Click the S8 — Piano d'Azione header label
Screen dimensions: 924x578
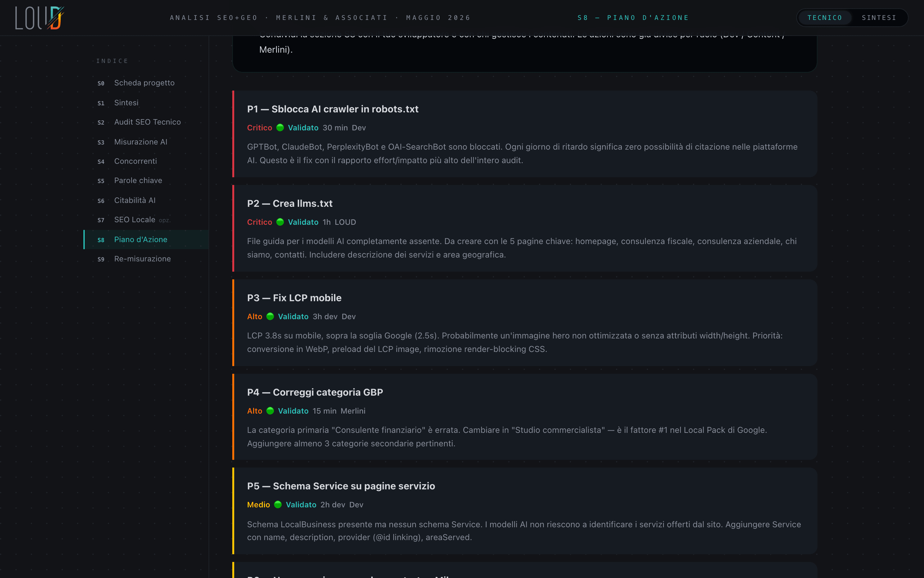point(633,18)
